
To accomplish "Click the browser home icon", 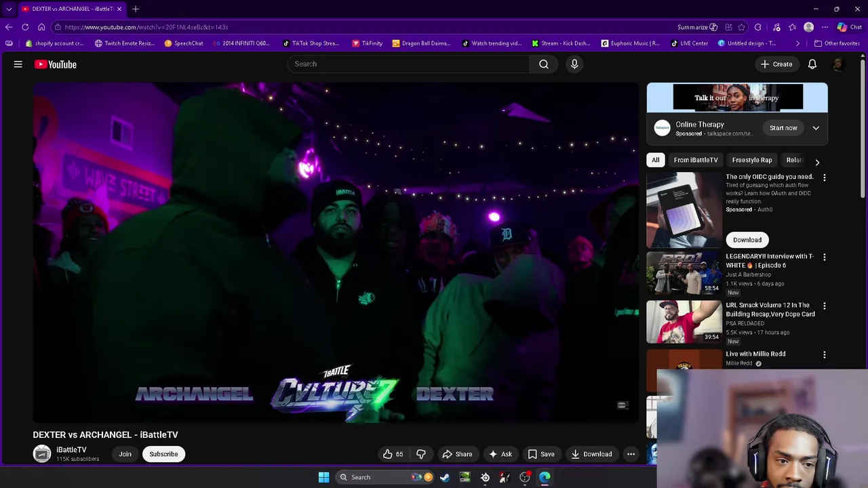I will pos(41,27).
